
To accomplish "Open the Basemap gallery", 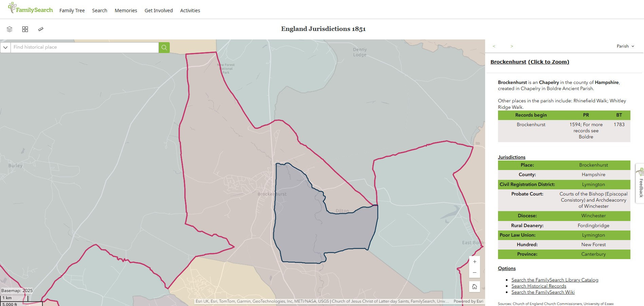I will tap(25, 29).
